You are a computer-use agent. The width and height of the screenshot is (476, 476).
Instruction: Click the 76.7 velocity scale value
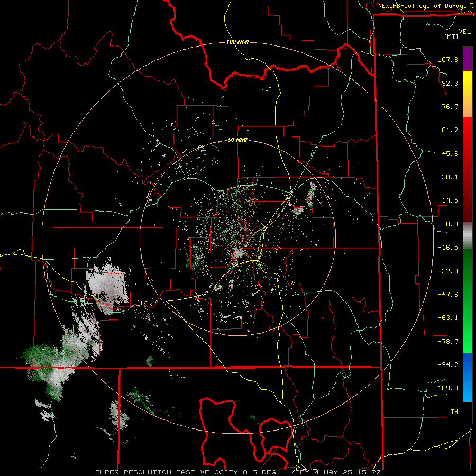tap(450, 106)
